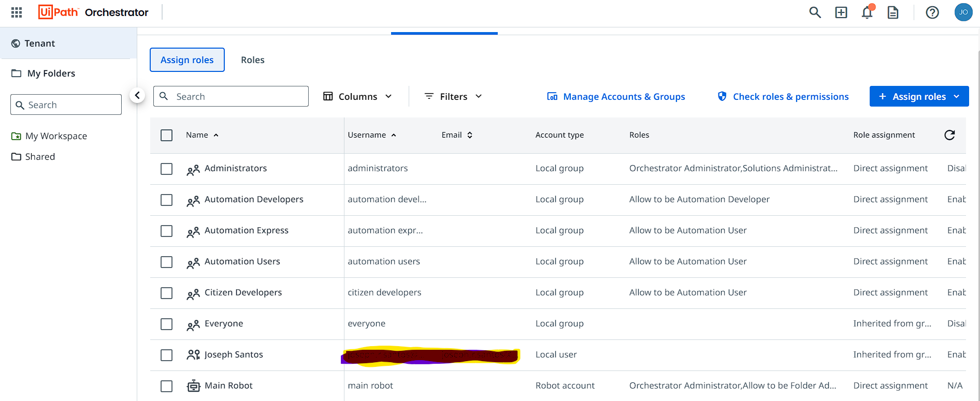
Task: Click the add-new plus square icon
Action: pos(841,12)
